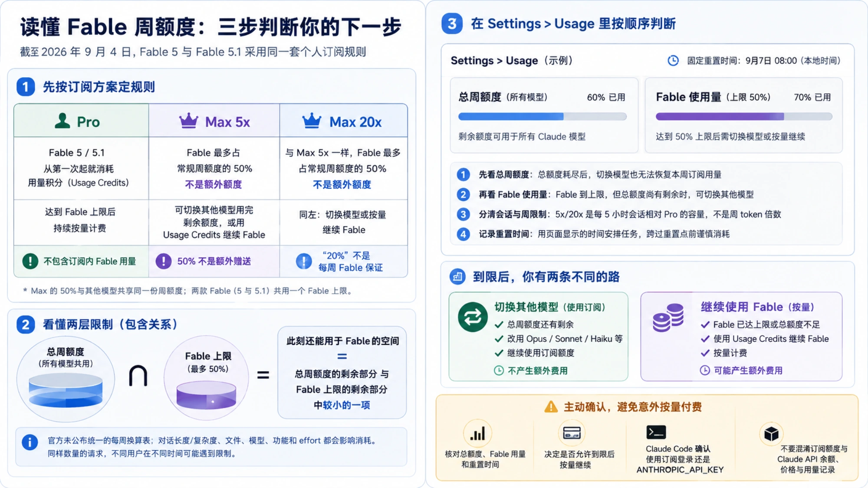Click the Settings > Usage (示例) heading

click(512, 61)
